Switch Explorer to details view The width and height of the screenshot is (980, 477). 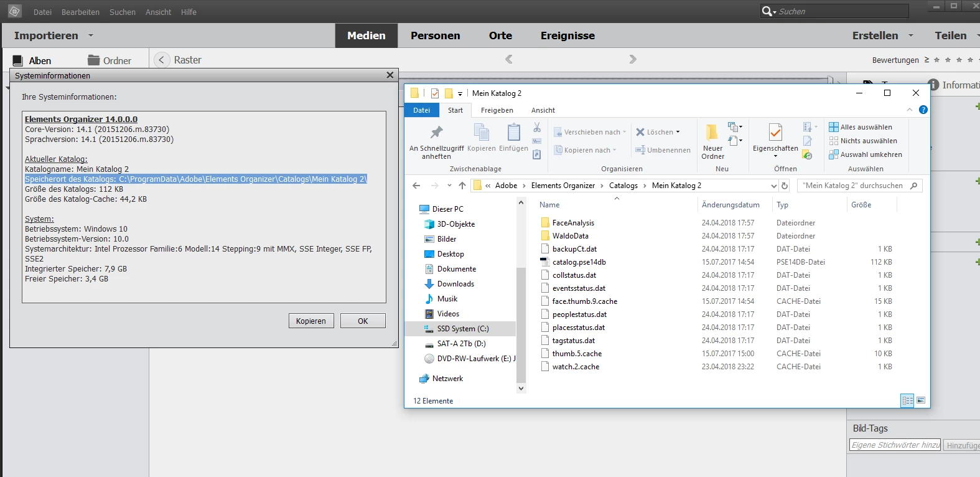click(907, 400)
